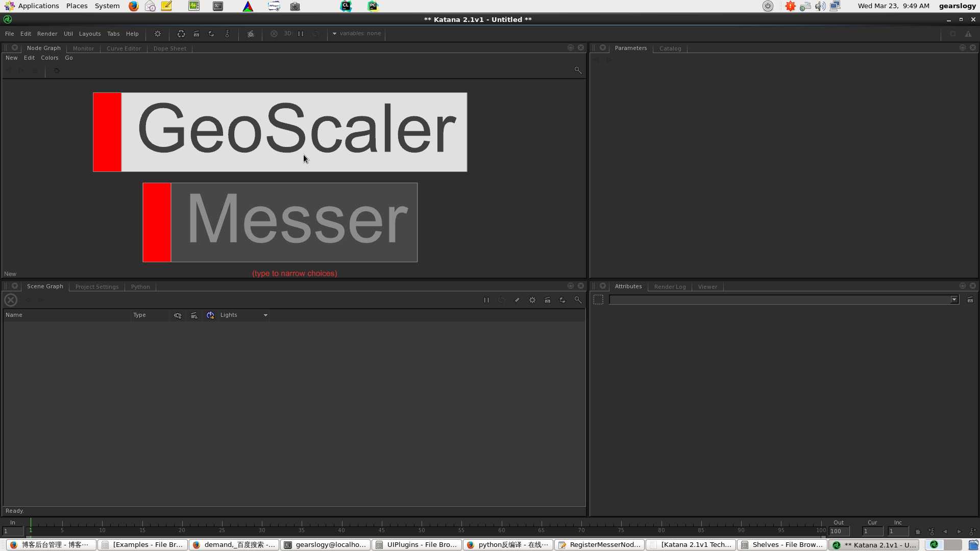The width and height of the screenshot is (980, 551).
Task: Click the Scene Graph pencil edit icon
Action: (x=517, y=300)
